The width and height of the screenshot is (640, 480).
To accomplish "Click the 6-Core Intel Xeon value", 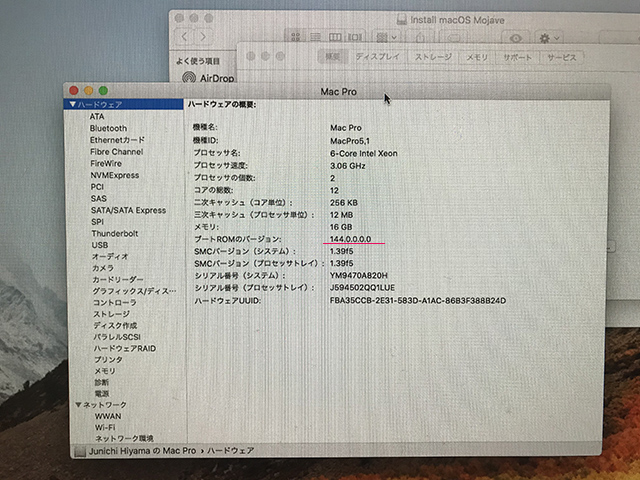I will (364, 153).
